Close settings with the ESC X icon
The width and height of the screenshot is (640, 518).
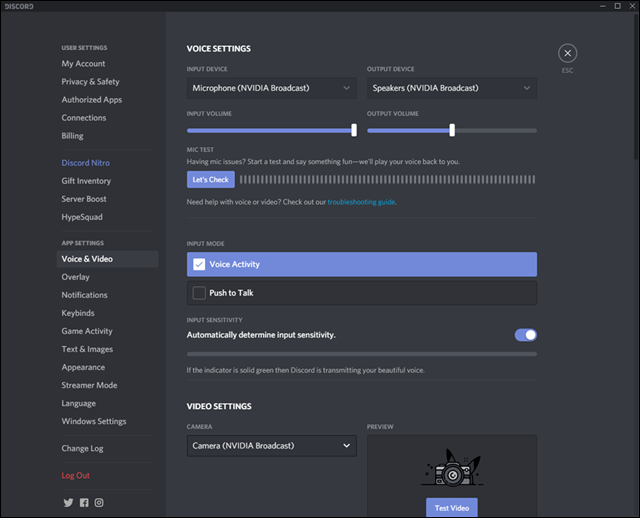pos(567,53)
